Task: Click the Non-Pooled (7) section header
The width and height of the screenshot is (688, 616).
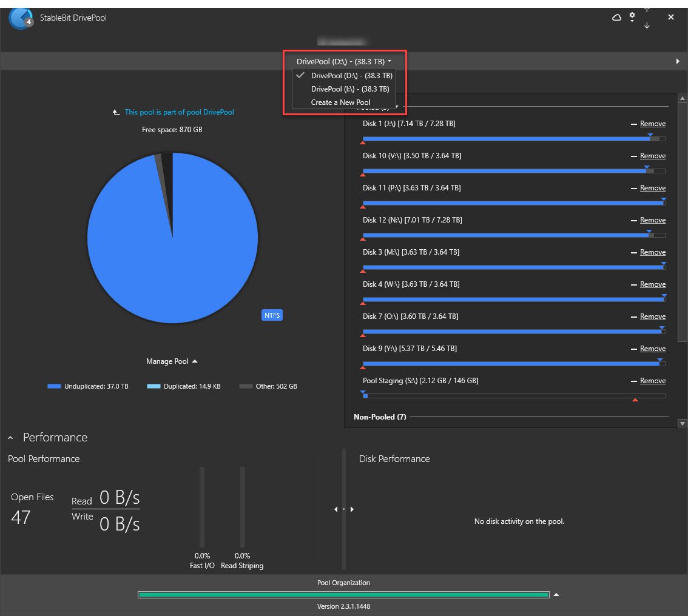Action: [x=380, y=417]
